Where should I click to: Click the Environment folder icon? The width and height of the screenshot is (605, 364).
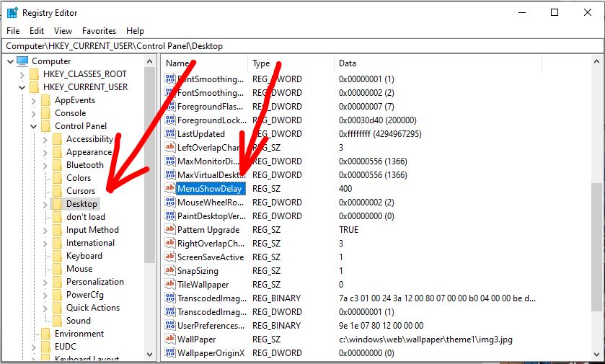pos(45,334)
